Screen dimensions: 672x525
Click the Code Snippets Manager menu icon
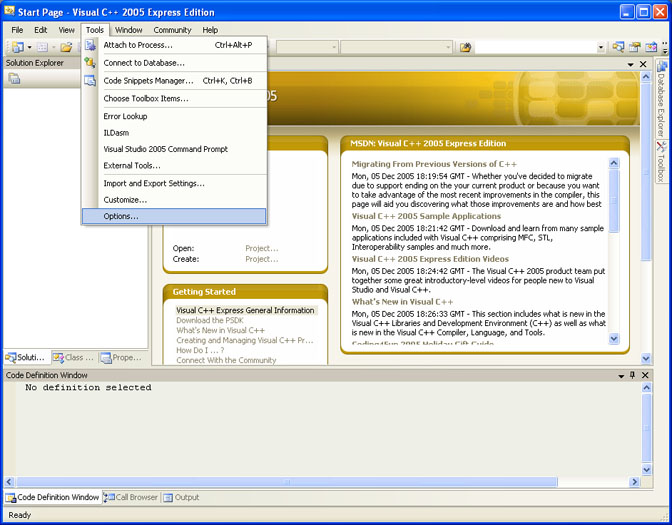[90, 80]
